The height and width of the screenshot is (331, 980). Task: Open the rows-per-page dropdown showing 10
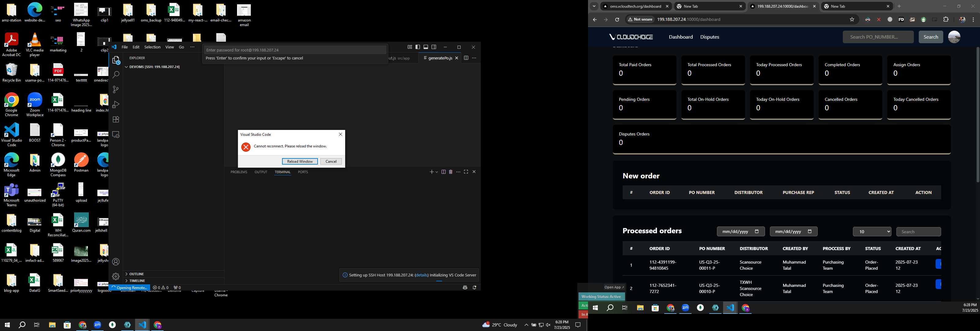872,232
